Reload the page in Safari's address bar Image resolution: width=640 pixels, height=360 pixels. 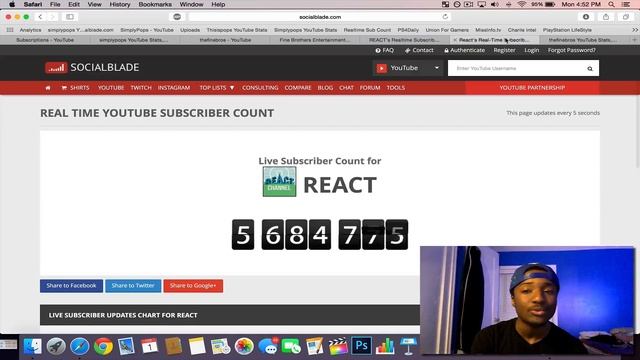pos(445,17)
